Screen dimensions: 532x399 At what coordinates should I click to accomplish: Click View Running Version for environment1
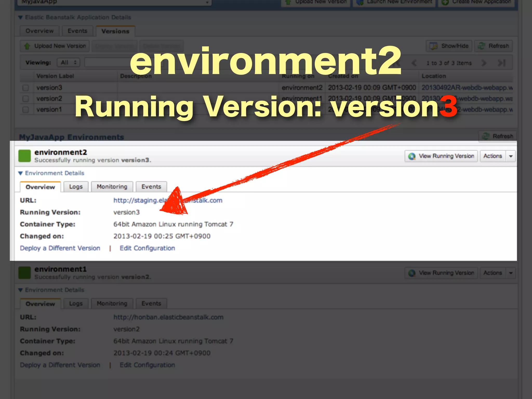(x=441, y=273)
